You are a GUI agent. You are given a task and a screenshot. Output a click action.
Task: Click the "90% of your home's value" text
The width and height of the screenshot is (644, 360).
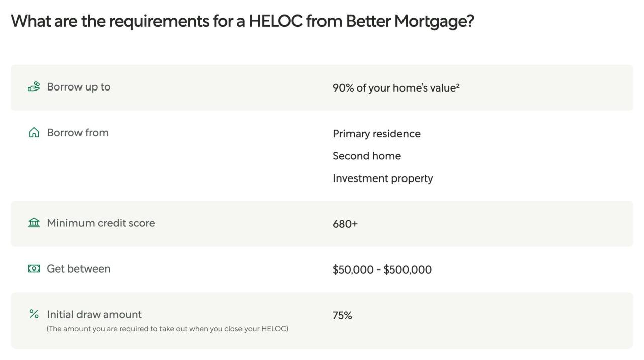(x=394, y=88)
